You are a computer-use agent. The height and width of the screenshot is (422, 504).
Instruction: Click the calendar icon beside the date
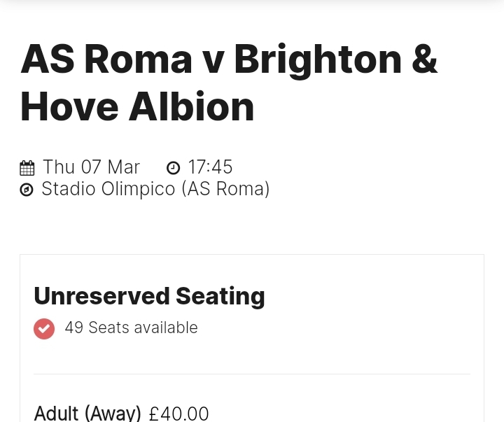[27, 168]
